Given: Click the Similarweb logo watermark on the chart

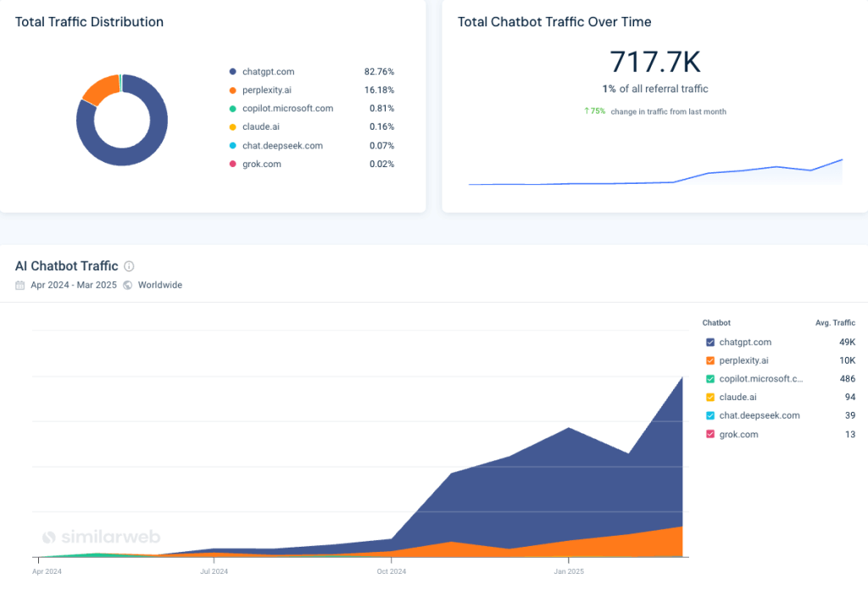Looking at the screenshot, I should point(101,537).
